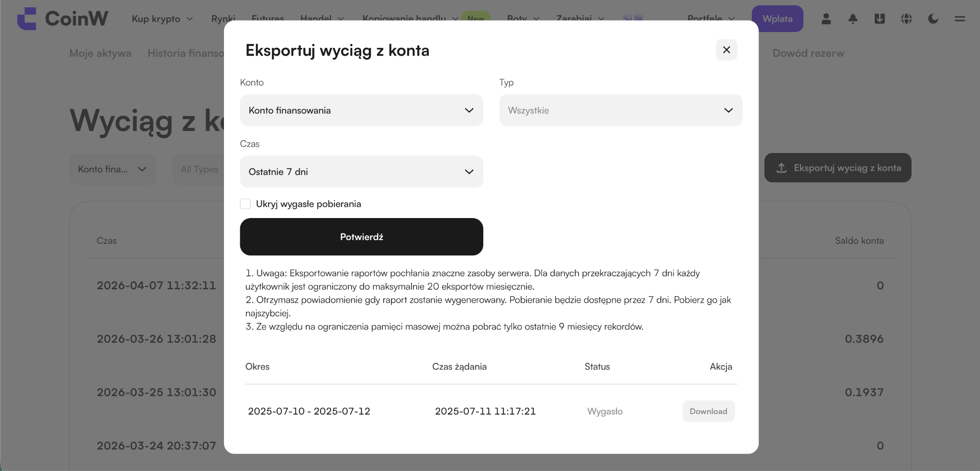Toggle dark mode moon icon
Image resolution: width=980 pixels, height=471 pixels.
coord(933,19)
